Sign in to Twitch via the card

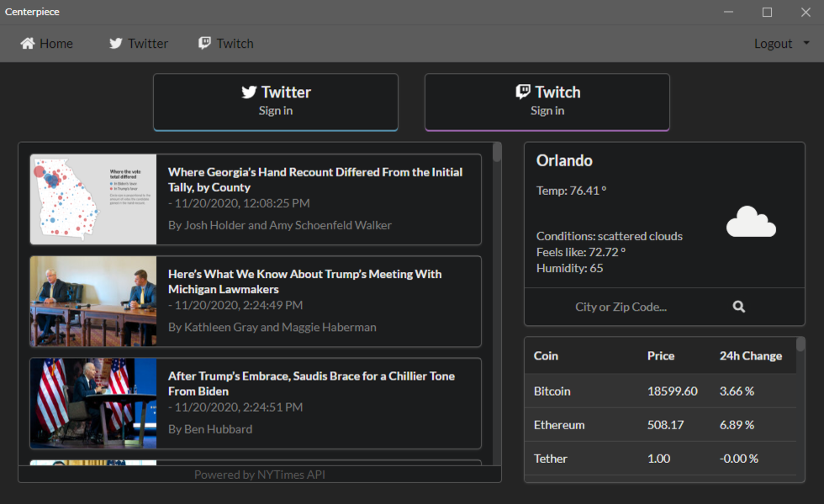tap(547, 102)
